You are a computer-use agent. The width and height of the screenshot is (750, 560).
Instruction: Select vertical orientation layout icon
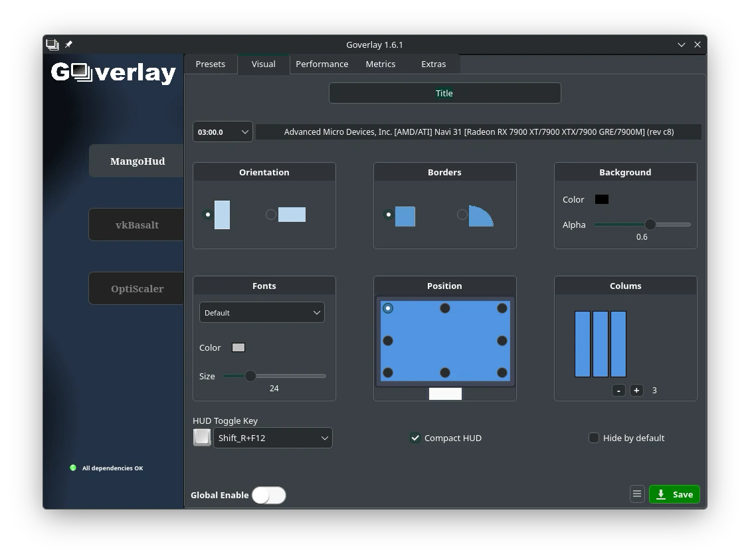[x=222, y=215]
